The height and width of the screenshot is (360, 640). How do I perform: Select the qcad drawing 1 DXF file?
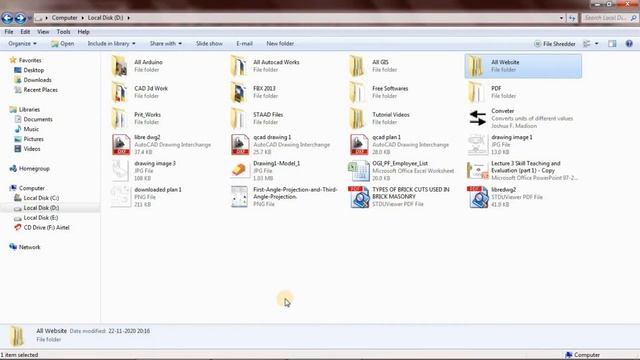[280, 144]
